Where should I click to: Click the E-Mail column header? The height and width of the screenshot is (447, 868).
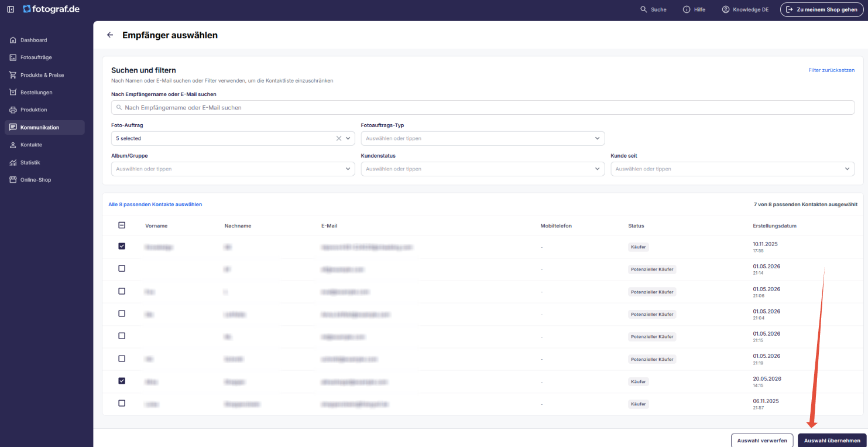click(329, 226)
